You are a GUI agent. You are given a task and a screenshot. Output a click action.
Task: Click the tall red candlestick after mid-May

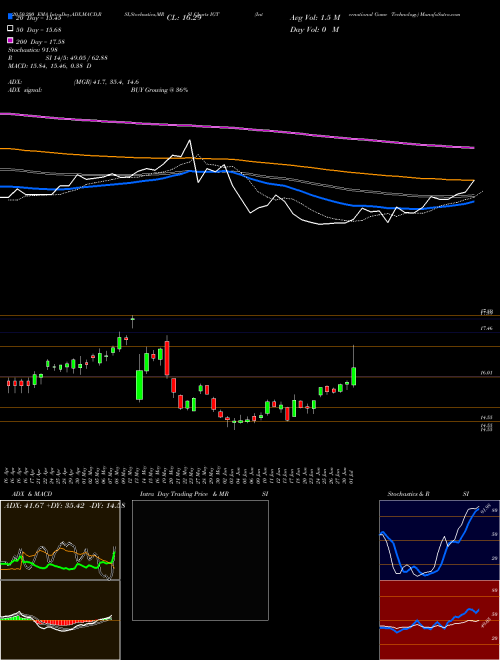click(x=167, y=358)
